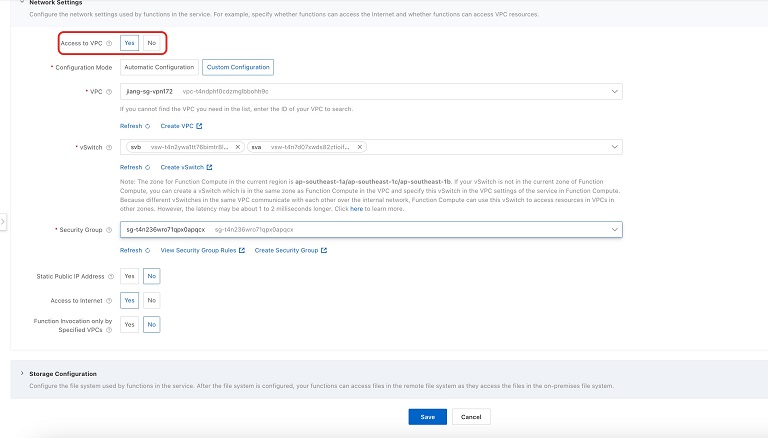Screen dimensions: 768x438
Task: Choose Automatic Configuration mode
Action: coord(159,67)
